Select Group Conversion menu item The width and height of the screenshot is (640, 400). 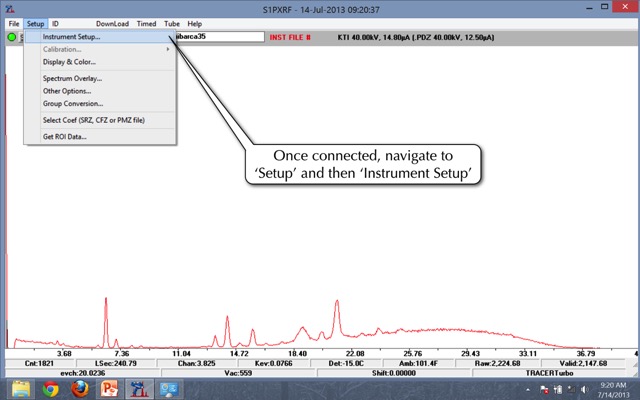point(73,104)
